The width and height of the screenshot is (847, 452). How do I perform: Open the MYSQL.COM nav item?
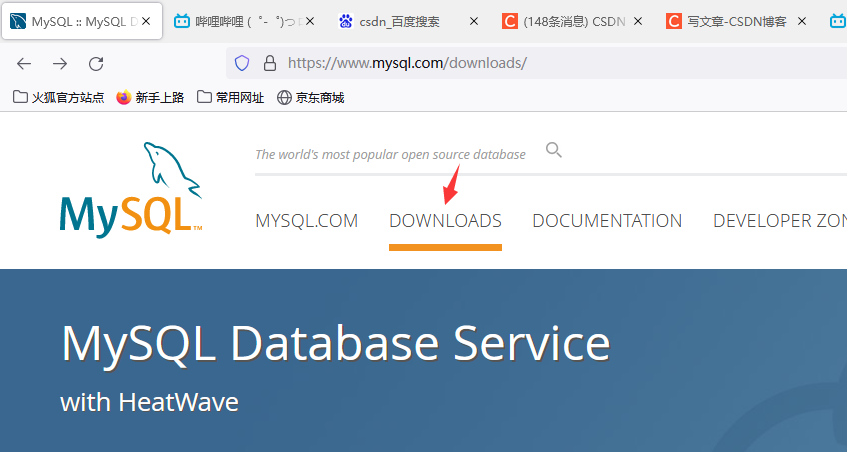307,221
